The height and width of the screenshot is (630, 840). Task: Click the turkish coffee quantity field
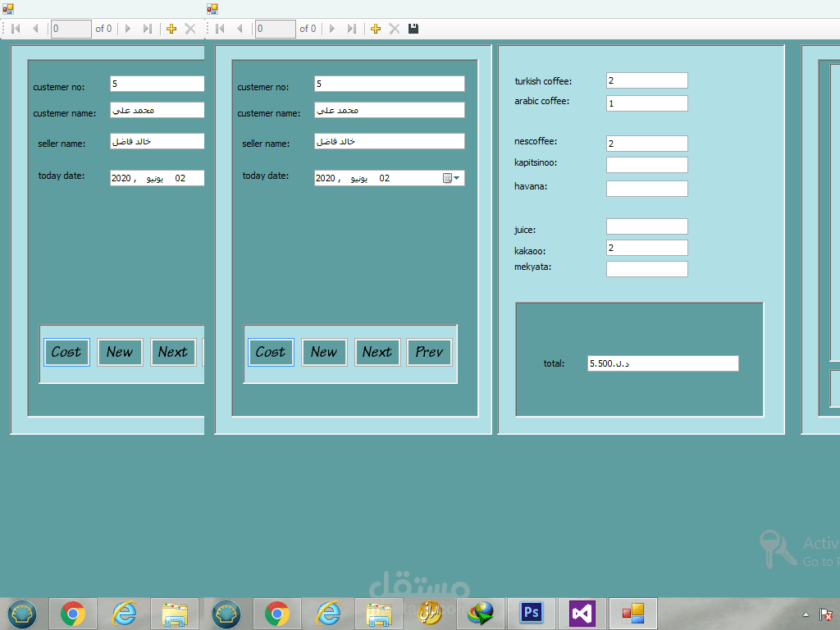pyautogui.click(x=646, y=80)
